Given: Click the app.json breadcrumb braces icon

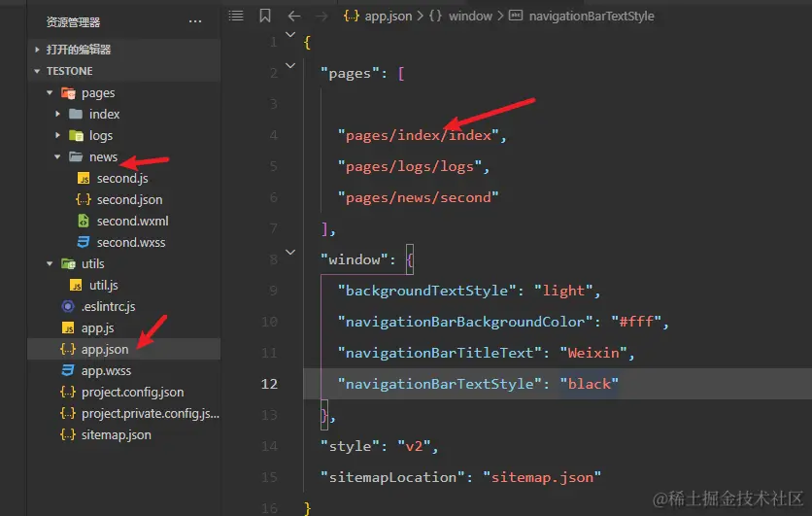Looking at the screenshot, I should [x=351, y=17].
